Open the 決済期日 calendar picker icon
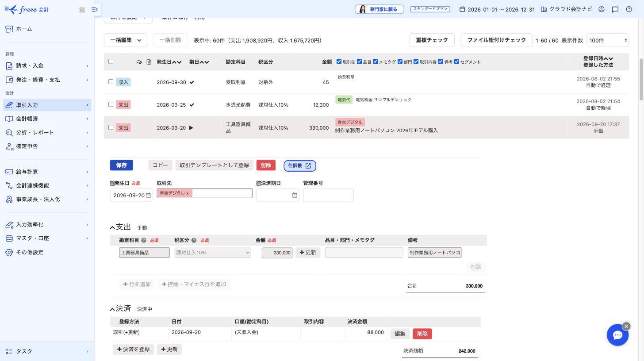This screenshot has width=644, height=361. [295, 195]
